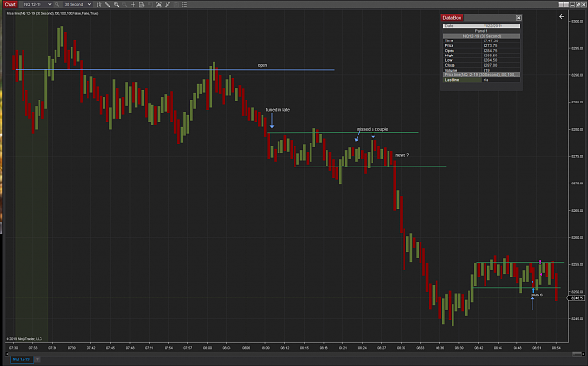Click the second window link icon in title bar
This screenshot has height=366, width=588.
(x=566, y=4)
